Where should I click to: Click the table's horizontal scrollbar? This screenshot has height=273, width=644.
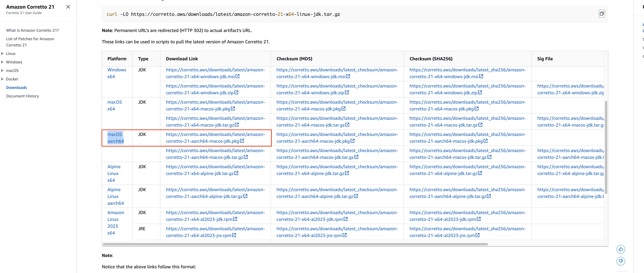tap(295, 244)
